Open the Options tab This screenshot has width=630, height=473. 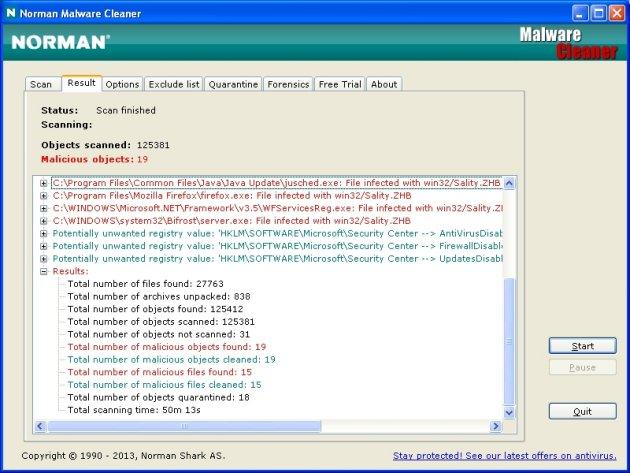[x=122, y=84]
